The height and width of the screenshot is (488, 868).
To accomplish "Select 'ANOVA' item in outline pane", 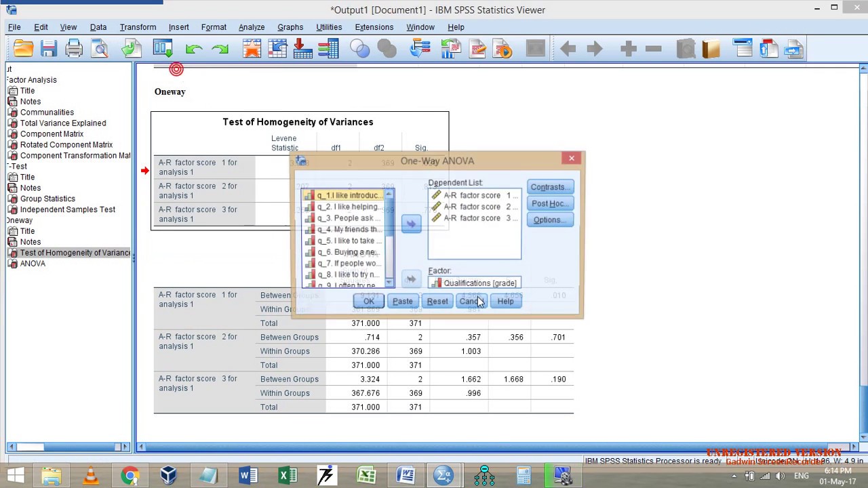I will coord(33,264).
